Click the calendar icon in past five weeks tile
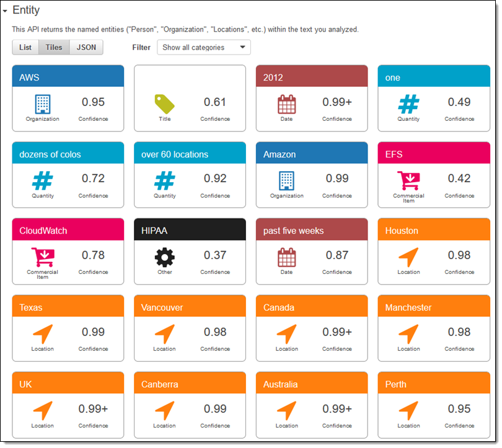This screenshot has height=448, width=502. (x=286, y=257)
